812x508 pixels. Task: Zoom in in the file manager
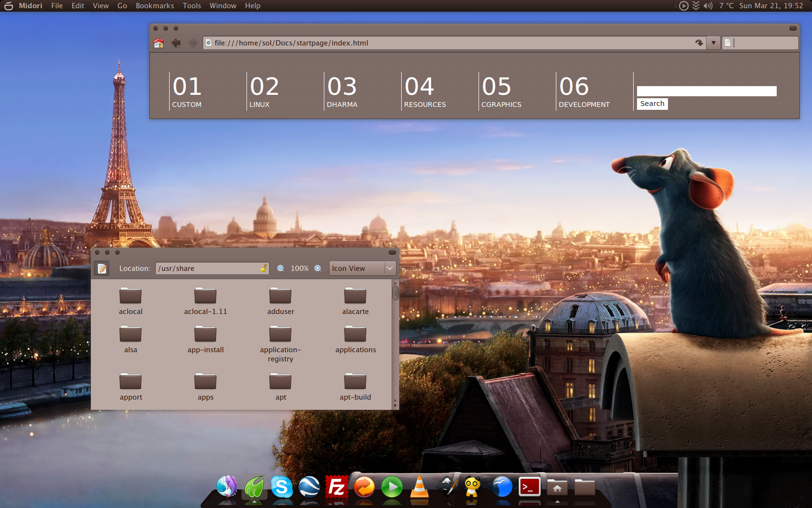(x=318, y=269)
